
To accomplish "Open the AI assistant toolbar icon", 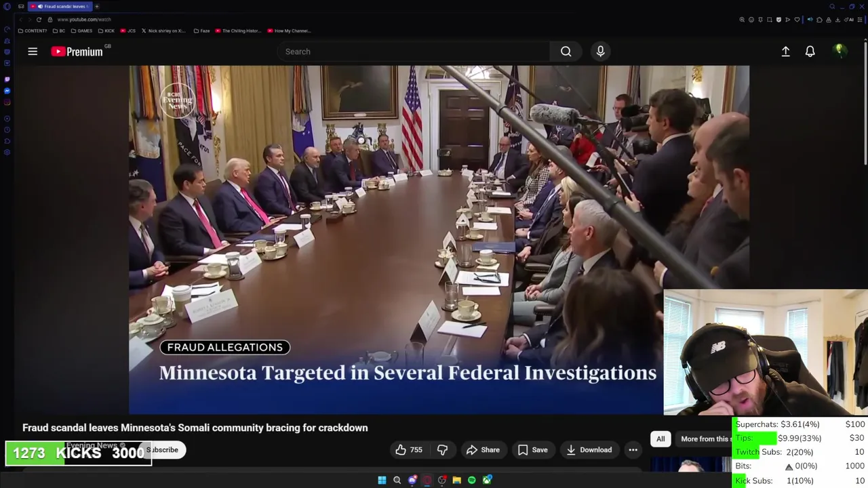I will [x=849, y=20].
